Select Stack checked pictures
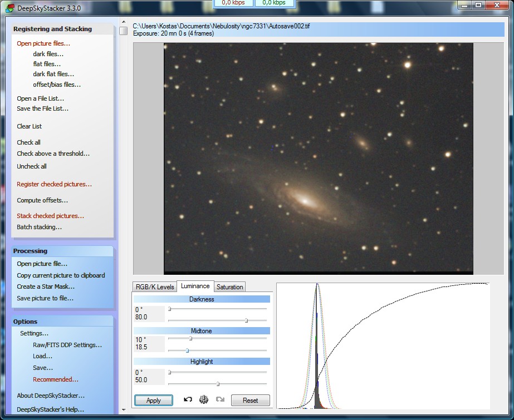The height and width of the screenshot is (420, 514). pyautogui.click(x=50, y=216)
